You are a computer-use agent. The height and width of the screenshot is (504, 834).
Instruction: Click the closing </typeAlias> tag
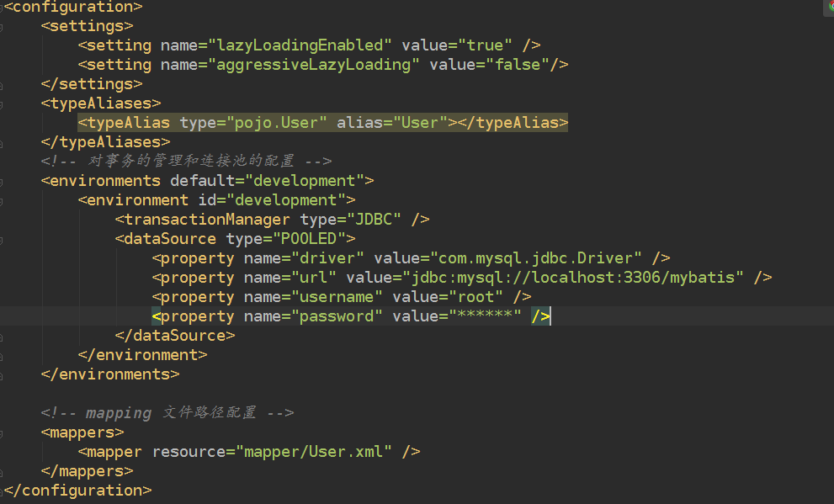coord(513,123)
